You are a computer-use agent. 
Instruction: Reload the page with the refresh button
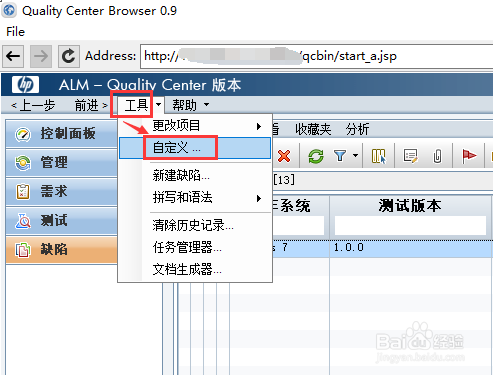(69, 56)
